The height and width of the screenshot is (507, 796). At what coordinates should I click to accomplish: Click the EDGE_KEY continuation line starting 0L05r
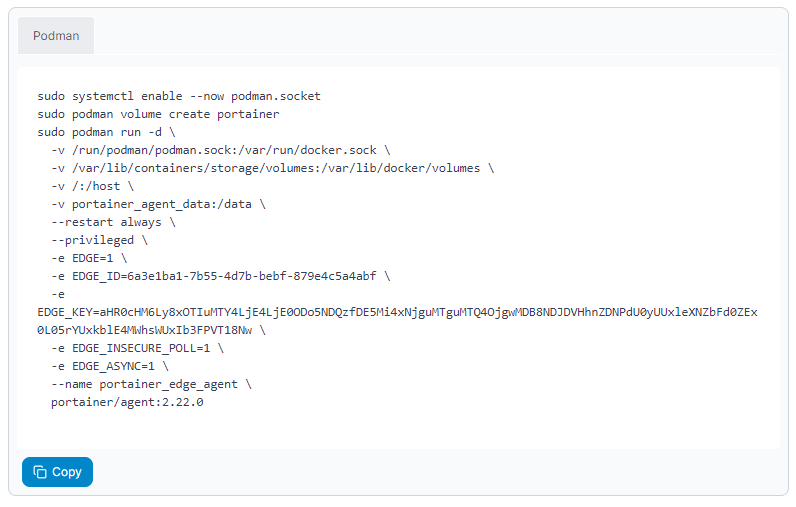click(x=151, y=330)
